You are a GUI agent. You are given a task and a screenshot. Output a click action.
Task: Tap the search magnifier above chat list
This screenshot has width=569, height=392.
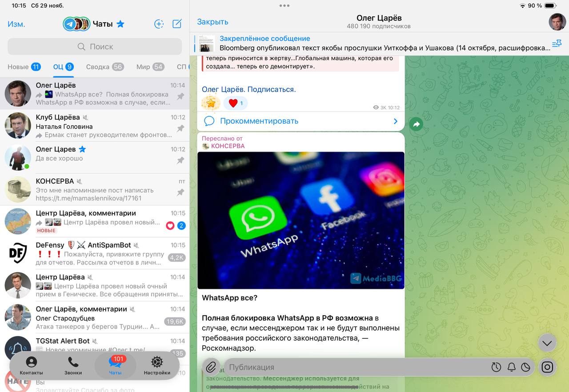(x=81, y=47)
